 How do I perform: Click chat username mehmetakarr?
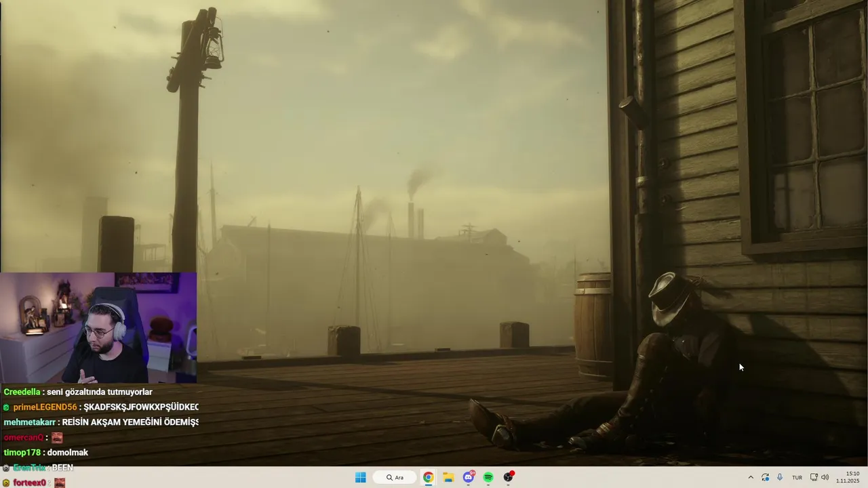click(31, 422)
